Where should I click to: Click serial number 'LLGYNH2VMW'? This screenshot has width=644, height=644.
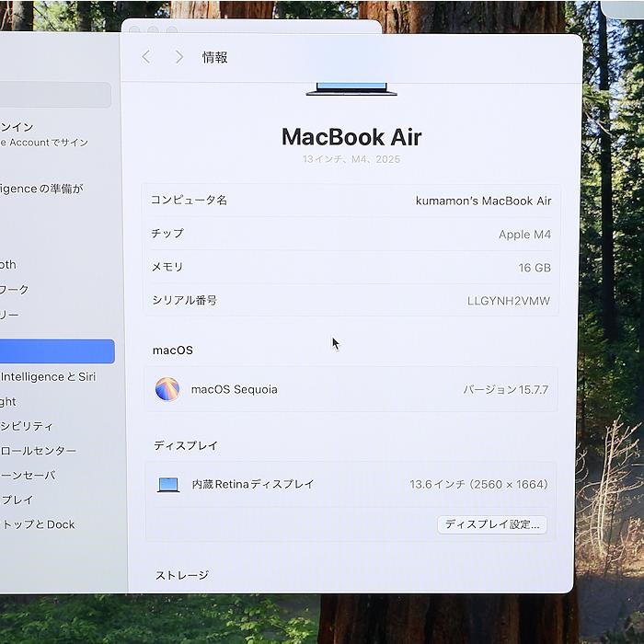point(509,301)
